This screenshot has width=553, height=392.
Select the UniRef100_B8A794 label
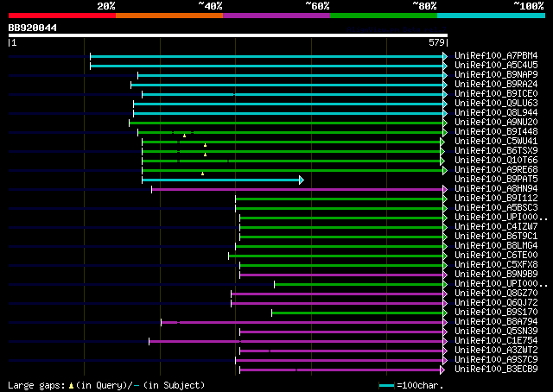[496, 322]
